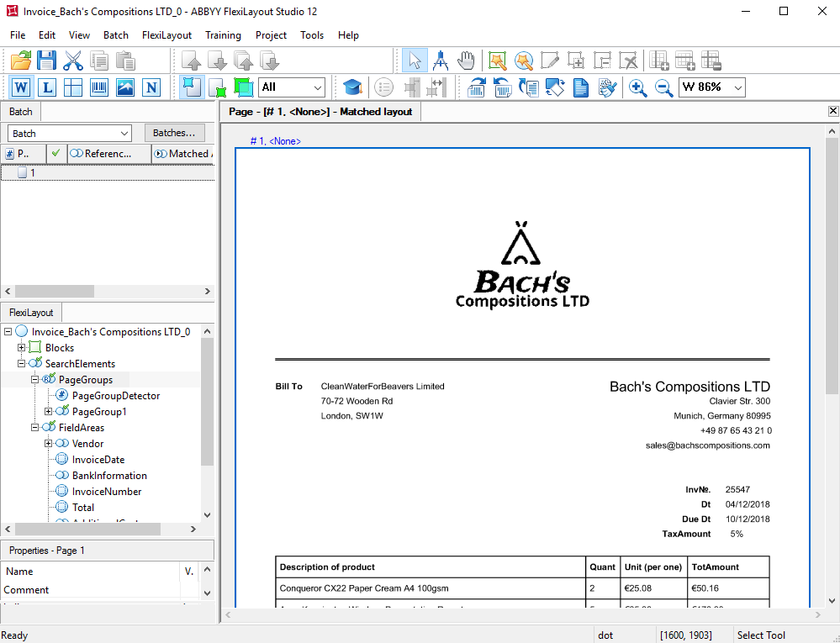Open the File menu
Screen dimensions: 840x643
[x=18, y=35]
